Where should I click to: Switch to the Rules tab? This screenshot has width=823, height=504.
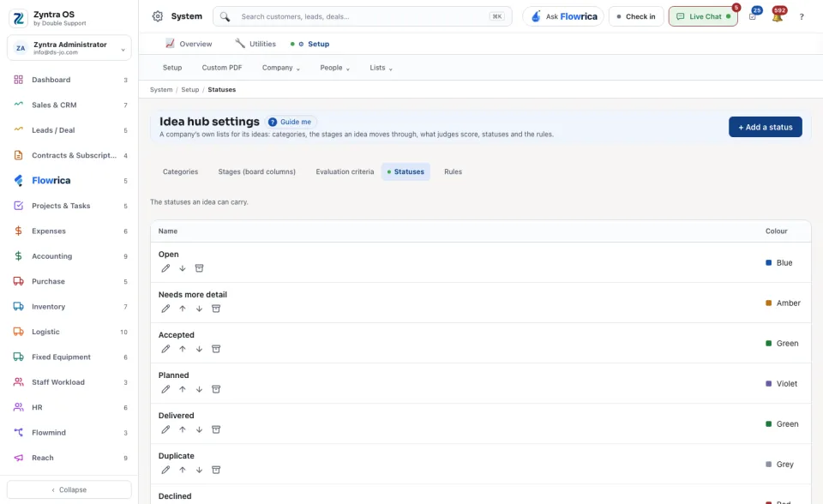(453, 171)
